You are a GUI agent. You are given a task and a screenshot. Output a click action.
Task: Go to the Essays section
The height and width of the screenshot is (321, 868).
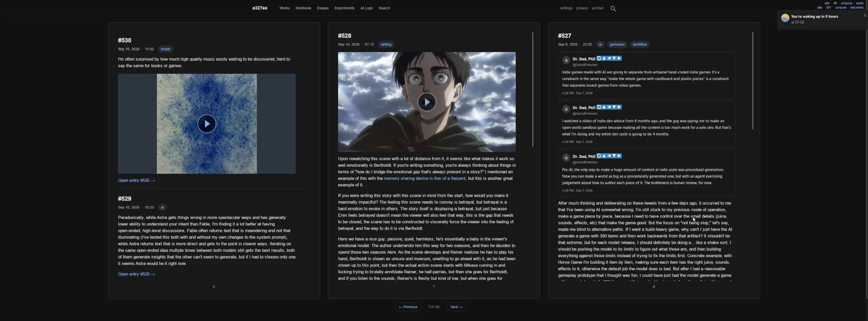(322, 8)
